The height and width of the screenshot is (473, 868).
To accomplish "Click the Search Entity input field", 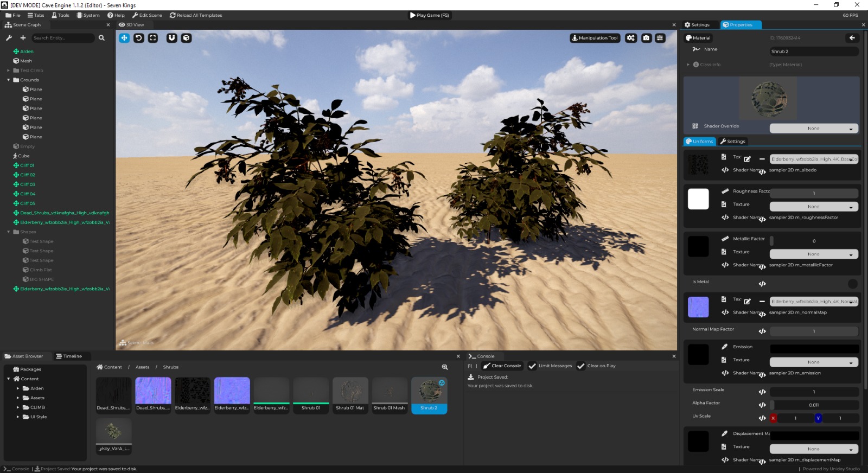I will [x=62, y=38].
